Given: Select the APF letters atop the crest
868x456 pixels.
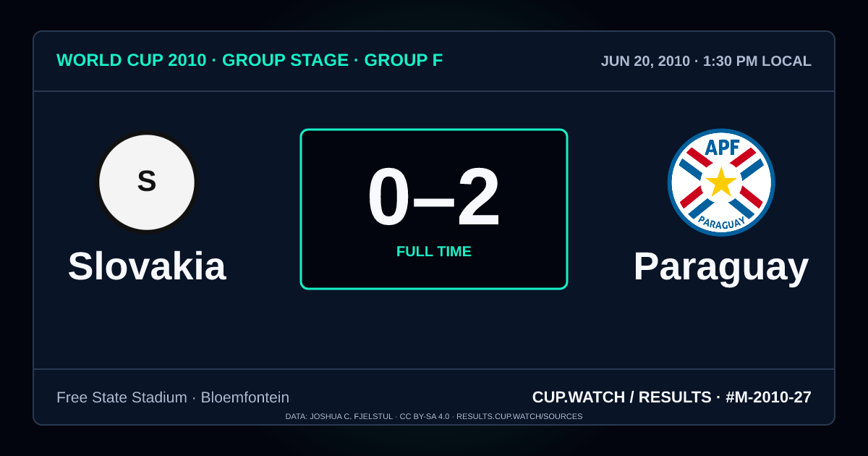Looking at the screenshot, I should click(x=722, y=148).
